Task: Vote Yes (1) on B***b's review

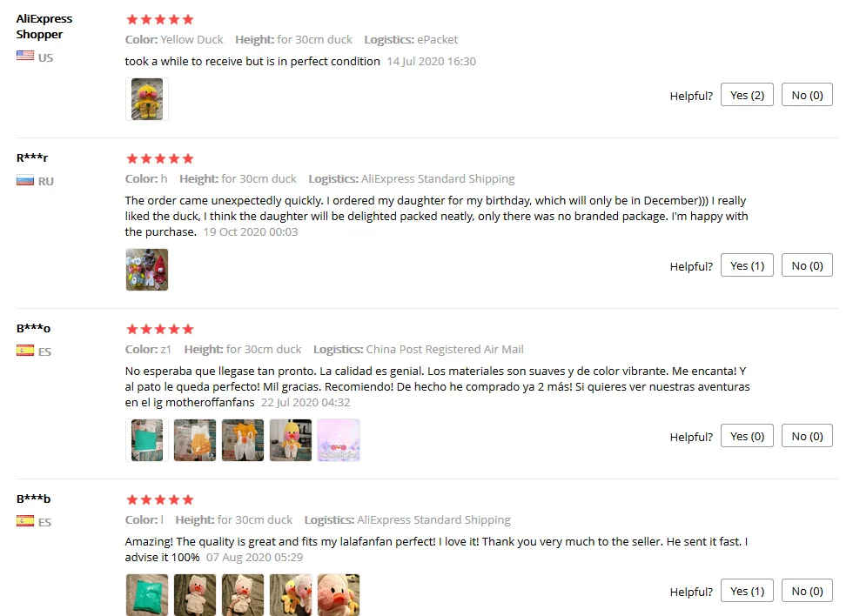Action: pos(747,591)
